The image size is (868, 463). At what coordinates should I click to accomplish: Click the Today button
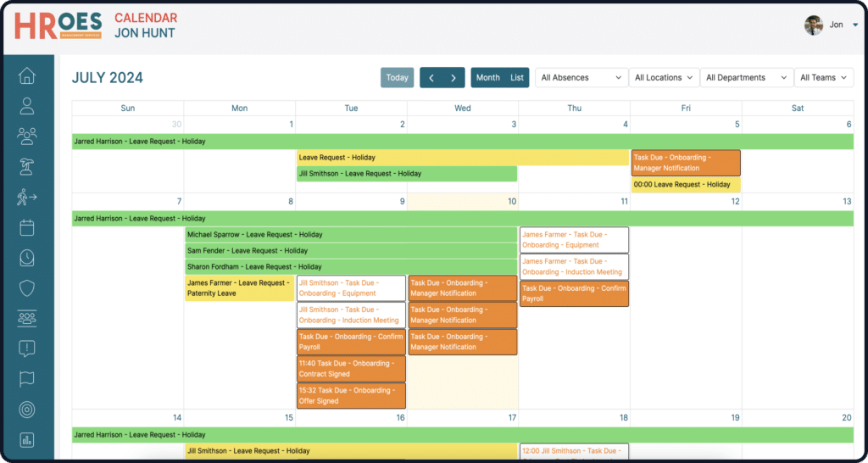[397, 78]
